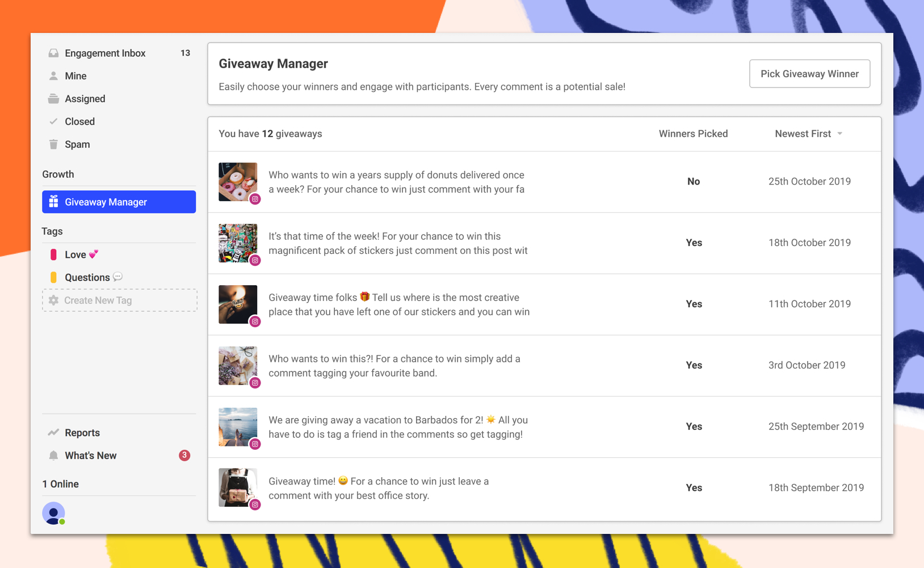Click the yellow Questions tag color swatch
Image resolution: width=924 pixels, height=568 pixels.
(x=53, y=277)
